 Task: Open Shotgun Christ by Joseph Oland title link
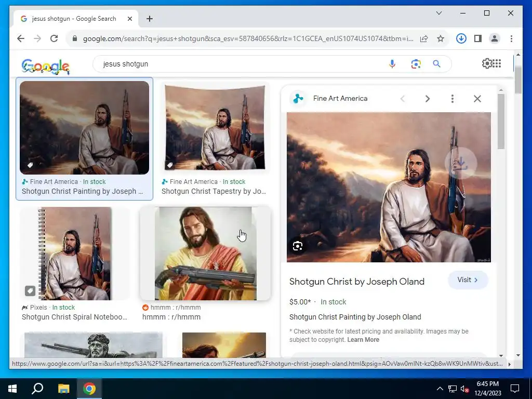pos(357,282)
